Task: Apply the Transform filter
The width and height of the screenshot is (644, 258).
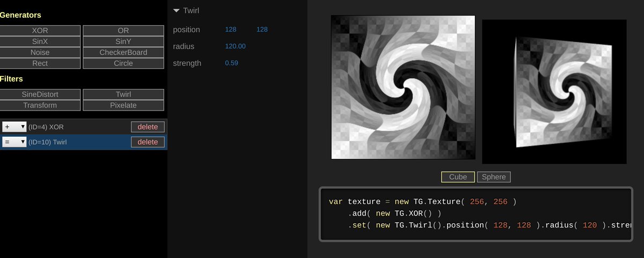Action: coord(40,105)
